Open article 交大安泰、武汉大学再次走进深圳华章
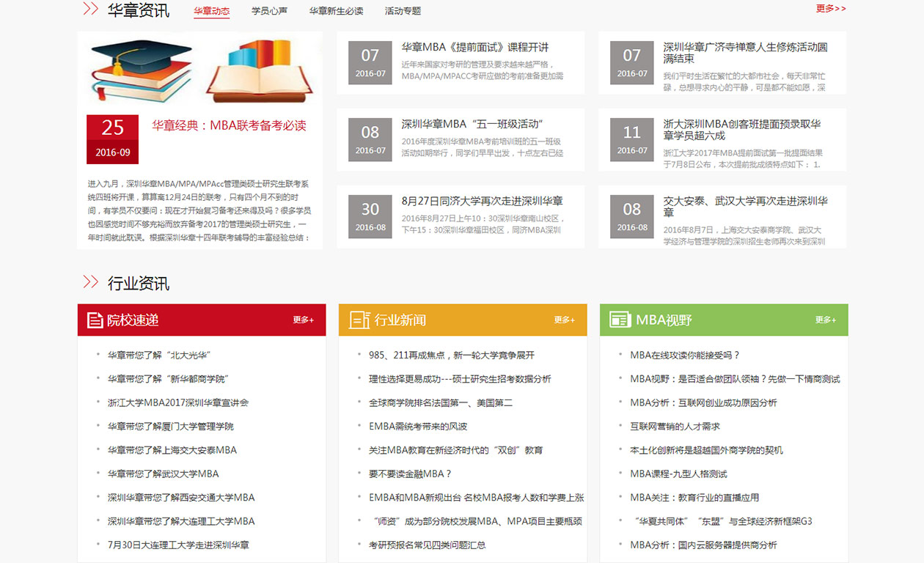 [746, 207]
